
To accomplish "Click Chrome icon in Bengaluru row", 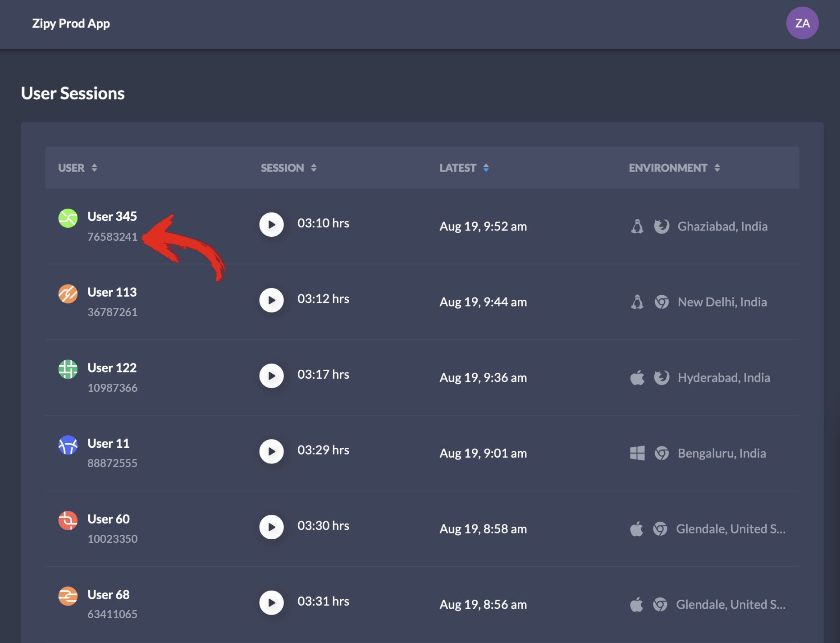I will coord(662,453).
